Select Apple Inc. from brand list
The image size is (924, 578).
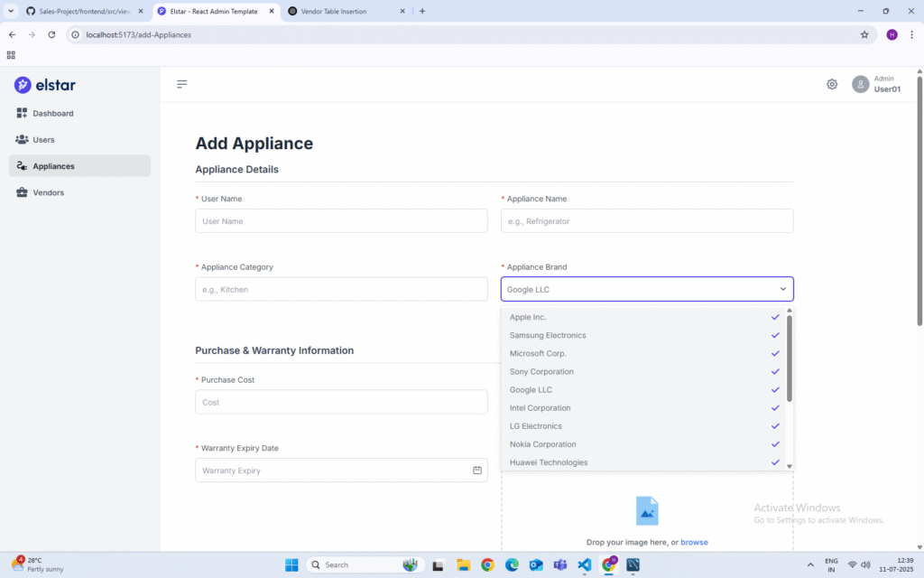pos(643,317)
